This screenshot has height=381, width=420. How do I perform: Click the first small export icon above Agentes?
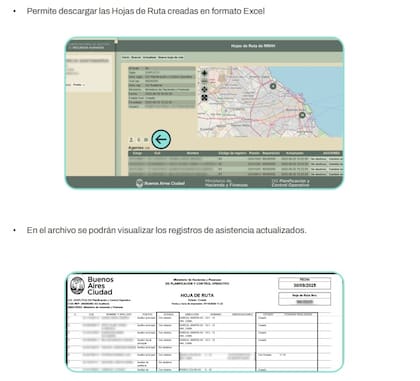[x=131, y=140]
